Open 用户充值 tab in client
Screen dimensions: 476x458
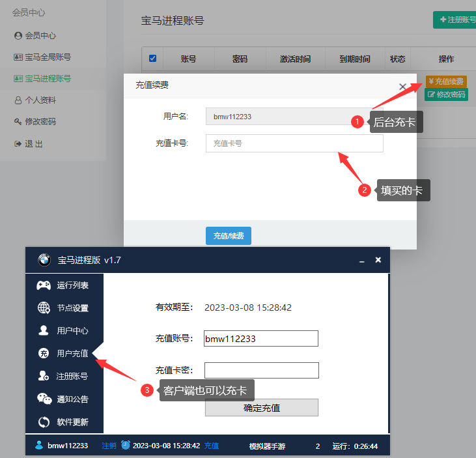[x=64, y=354]
